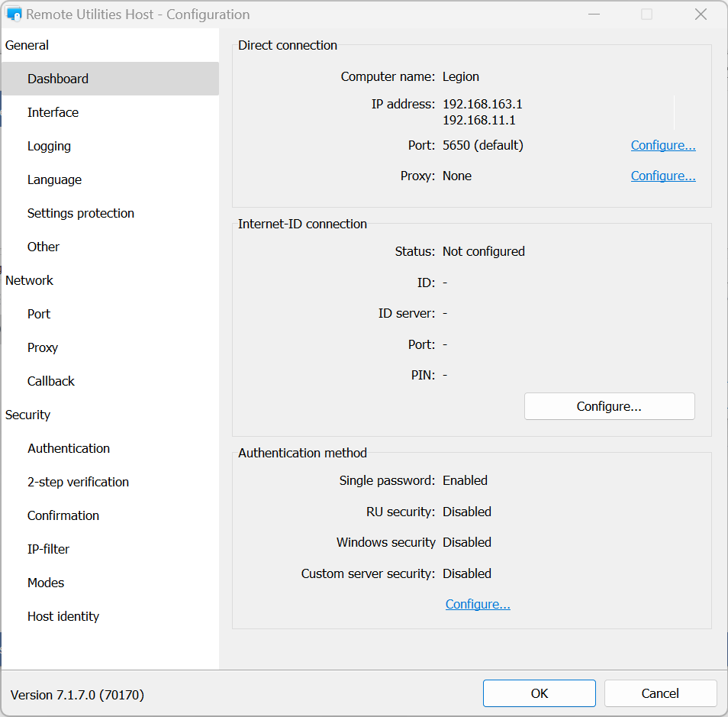Screen dimensions: 728x717
Task: Open the Port page under Network
Action: (x=39, y=314)
